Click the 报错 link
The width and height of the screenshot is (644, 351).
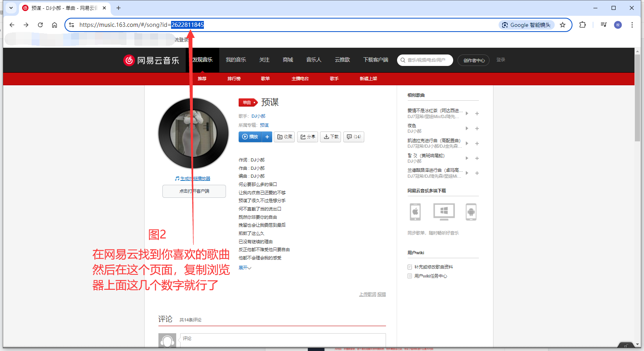pos(382,295)
